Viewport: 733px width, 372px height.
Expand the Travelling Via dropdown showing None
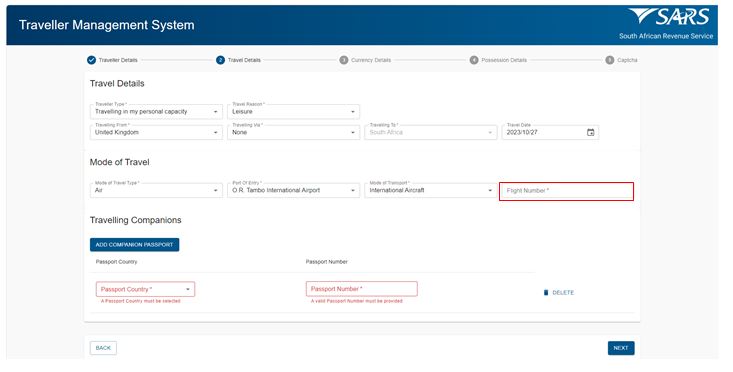(x=294, y=132)
